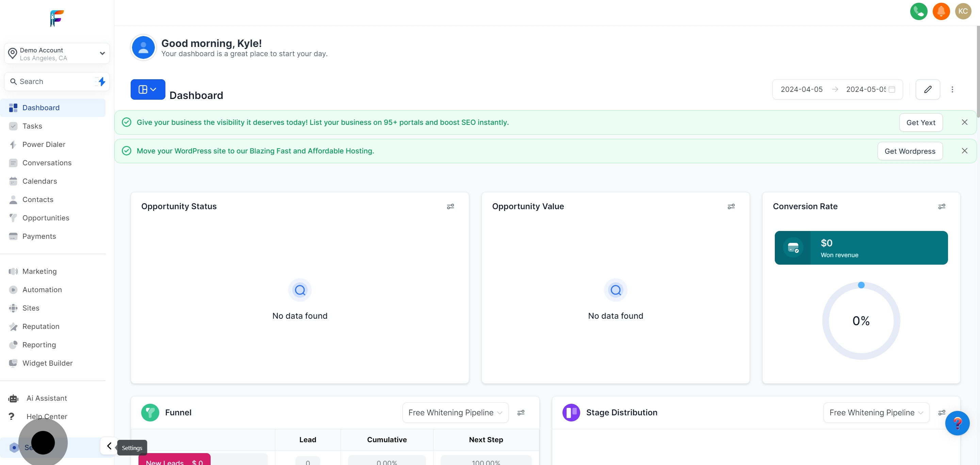
Task: Open the blue help question bubble
Action: [957, 423]
